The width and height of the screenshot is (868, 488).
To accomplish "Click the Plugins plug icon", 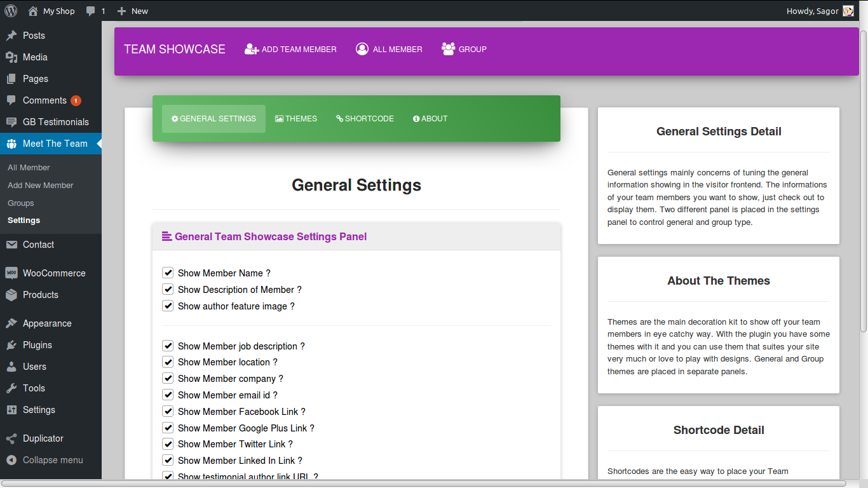I will click(11, 345).
